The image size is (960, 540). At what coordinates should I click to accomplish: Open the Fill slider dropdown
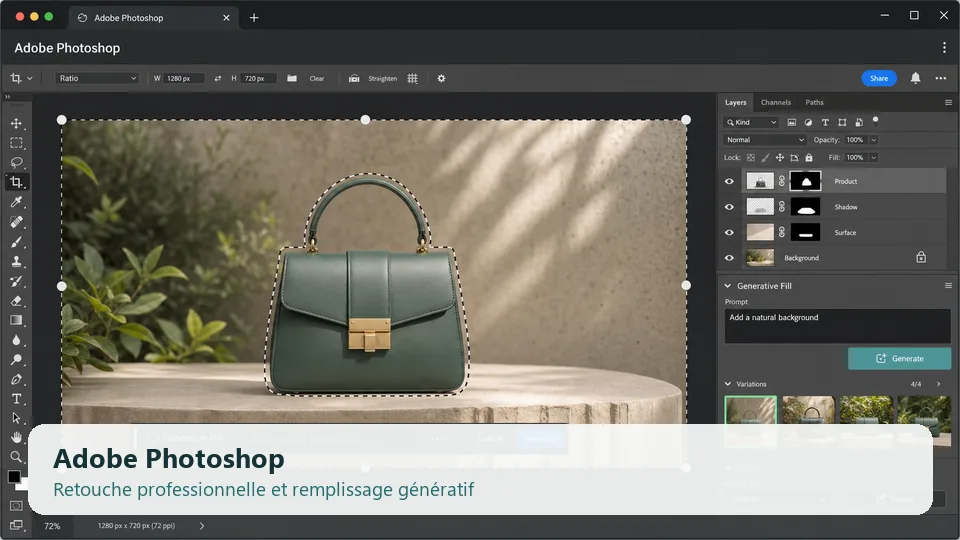click(x=874, y=157)
